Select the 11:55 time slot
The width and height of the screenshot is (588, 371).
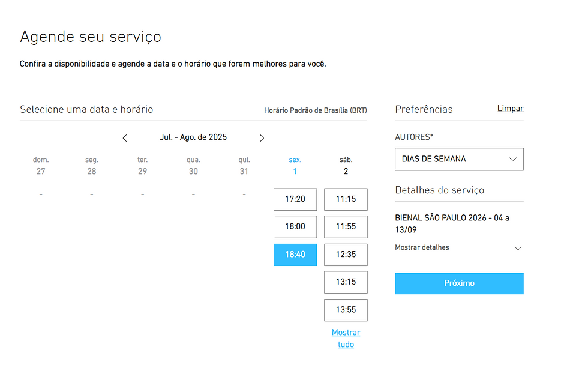click(x=346, y=226)
